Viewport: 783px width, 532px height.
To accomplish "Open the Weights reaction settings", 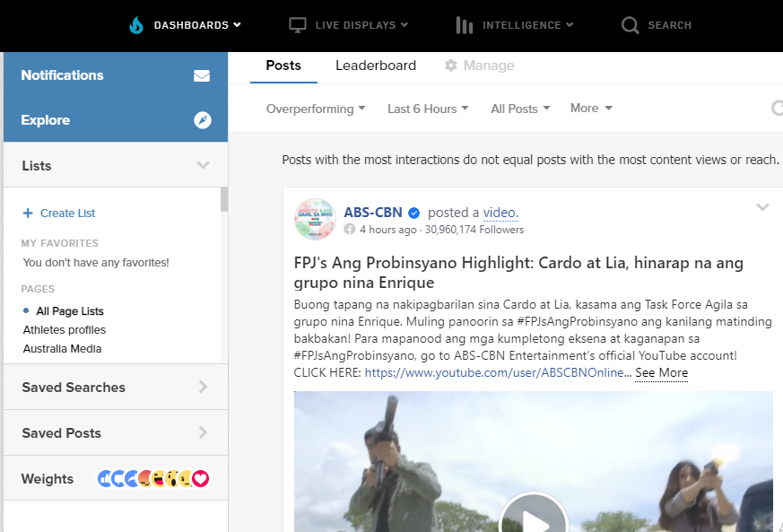I will pyautogui.click(x=116, y=478).
